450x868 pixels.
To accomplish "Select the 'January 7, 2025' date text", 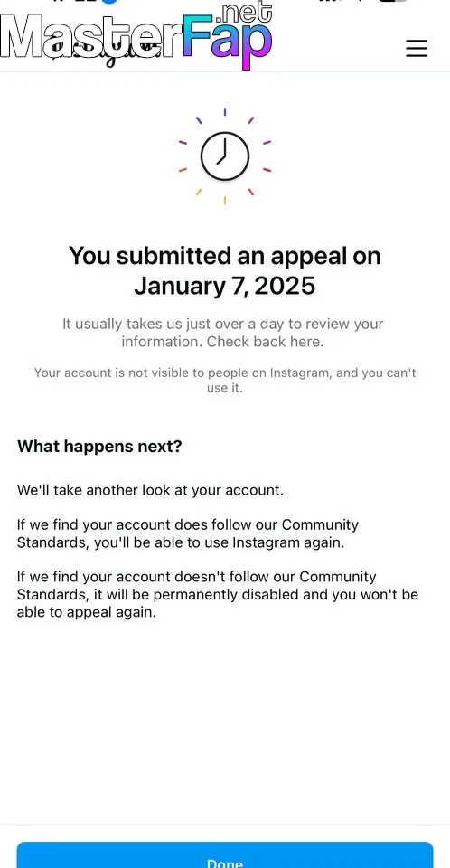I will pos(225,287).
